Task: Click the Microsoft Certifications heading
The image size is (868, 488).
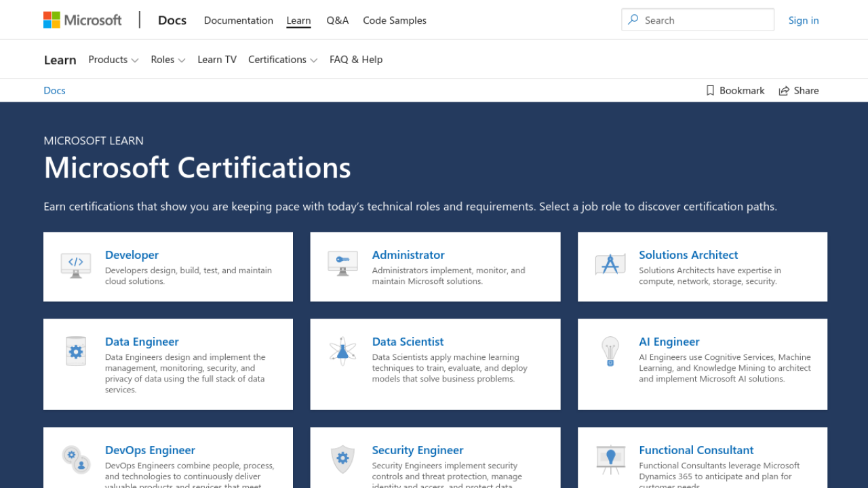Action: pos(197,167)
